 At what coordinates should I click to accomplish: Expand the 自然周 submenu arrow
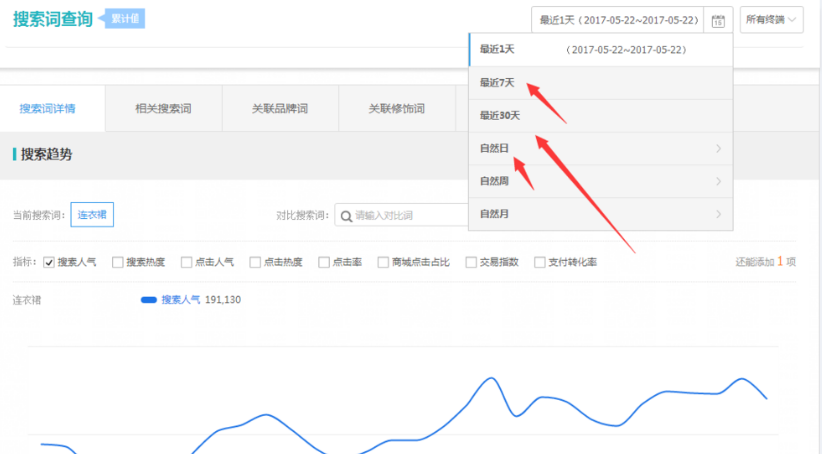click(x=718, y=181)
